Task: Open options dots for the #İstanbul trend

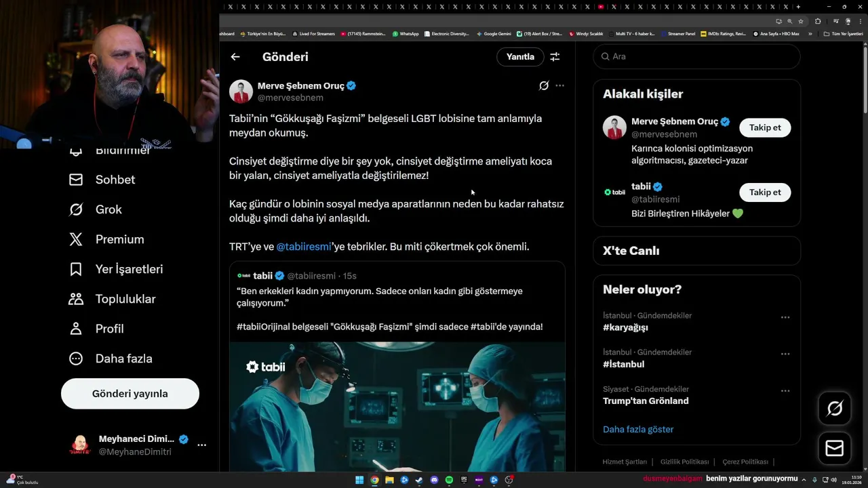Action: pyautogui.click(x=785, y=354)
